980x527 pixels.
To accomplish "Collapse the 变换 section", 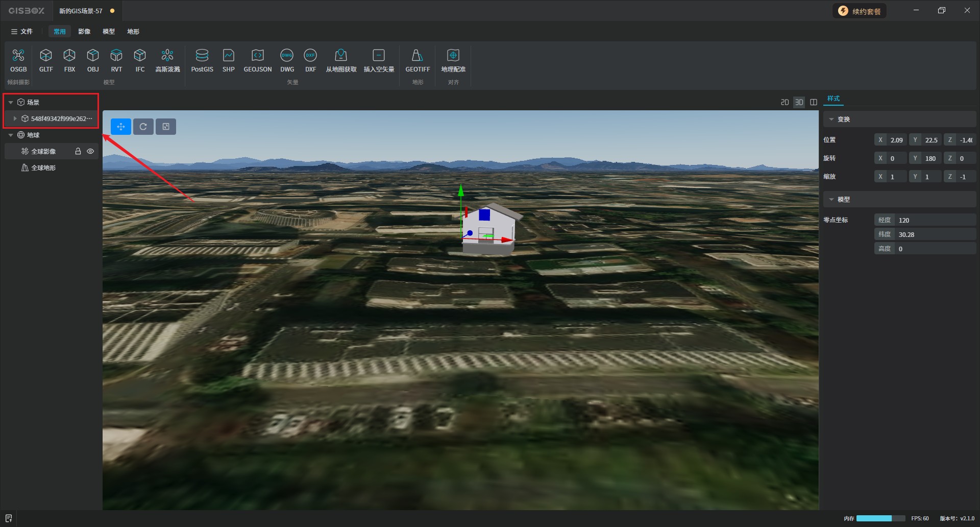I will coord(831,119).
